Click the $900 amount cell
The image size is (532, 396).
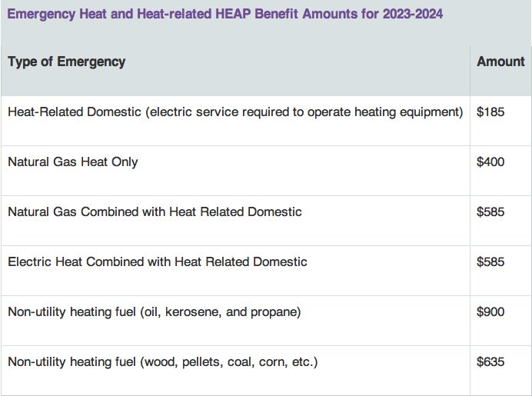point(490,311)
